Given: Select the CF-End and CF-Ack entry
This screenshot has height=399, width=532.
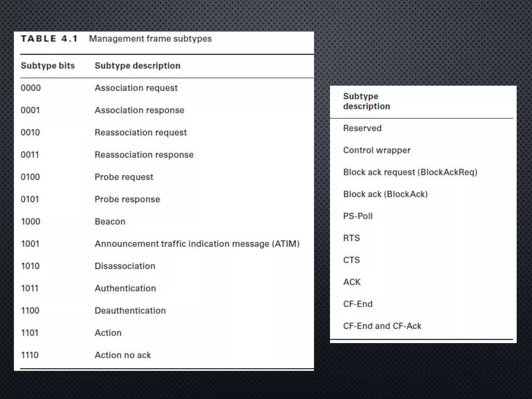Looking at the screenshot, I should pyautogui.click(x=382, y=326).
